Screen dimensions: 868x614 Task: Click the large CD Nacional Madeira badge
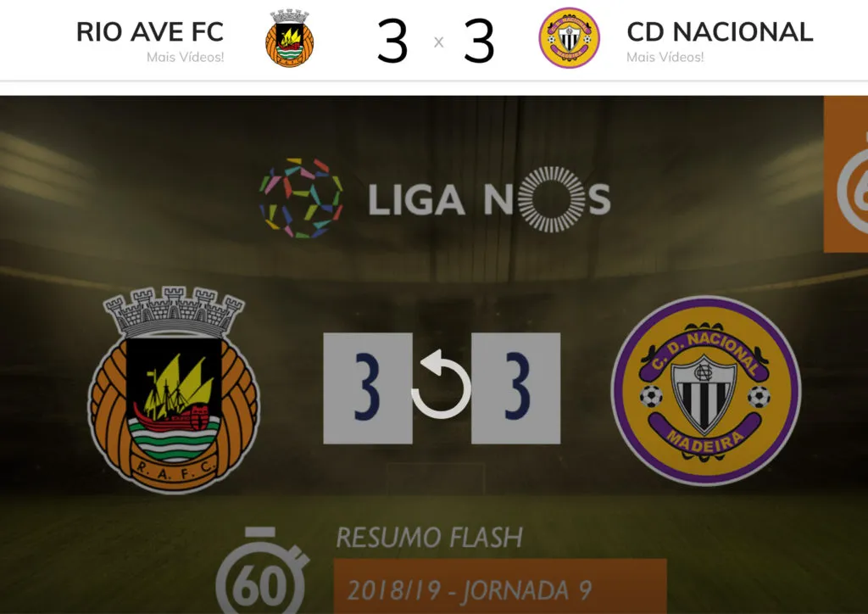[706, 390]
